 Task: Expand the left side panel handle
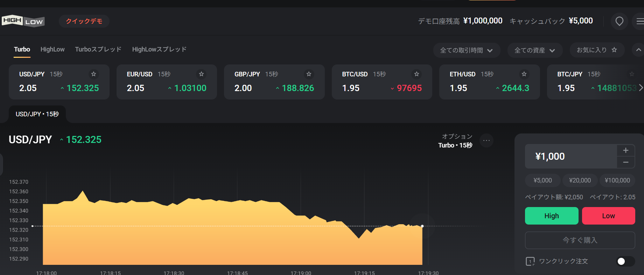point(1,164)
